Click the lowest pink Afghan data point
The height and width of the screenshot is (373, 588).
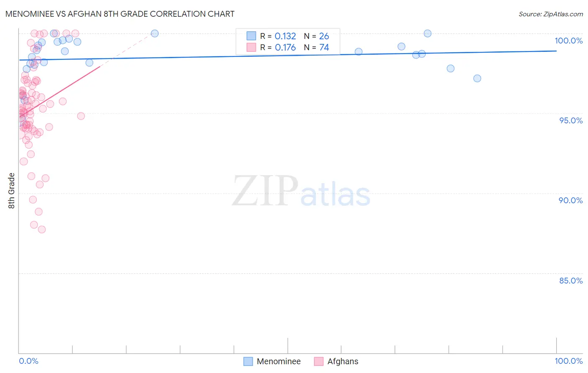(x=42, y=229)
